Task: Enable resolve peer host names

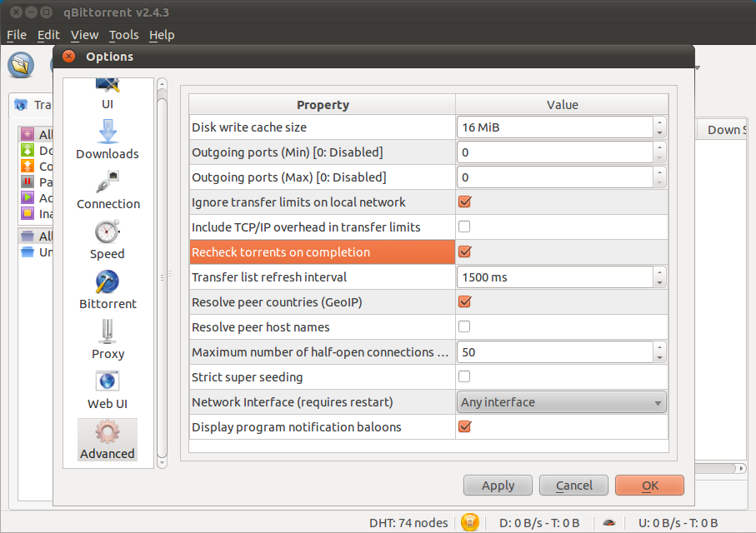Action: (464, 326)
